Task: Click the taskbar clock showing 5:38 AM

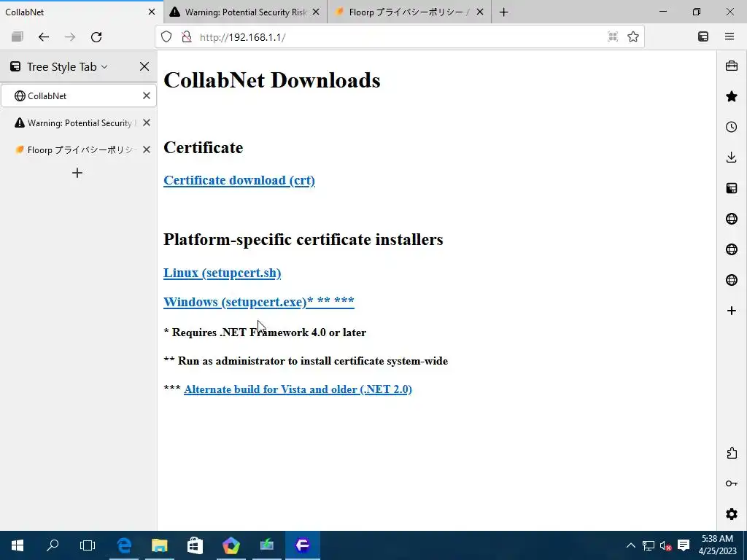Action: (x=718, y=545)
